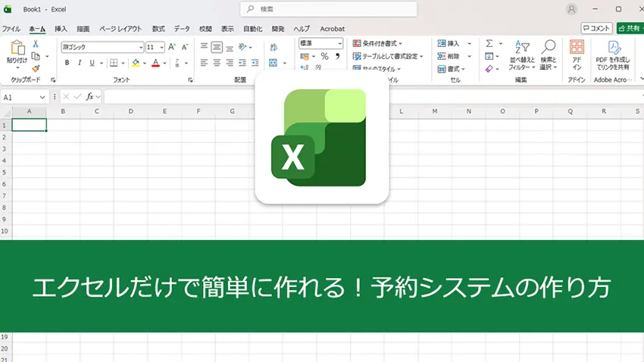Open 条件付き書式 conditional formatting
644x362 pixels.
click(x=378, y=43)
